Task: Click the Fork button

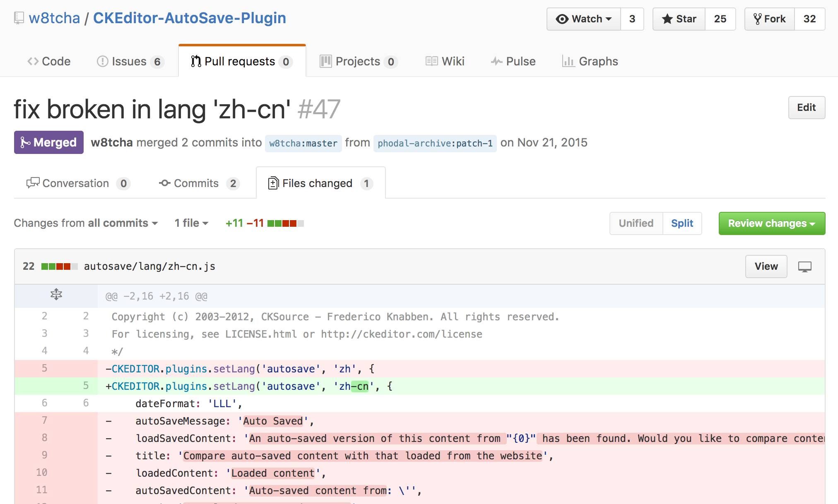Action: [769, 19]
